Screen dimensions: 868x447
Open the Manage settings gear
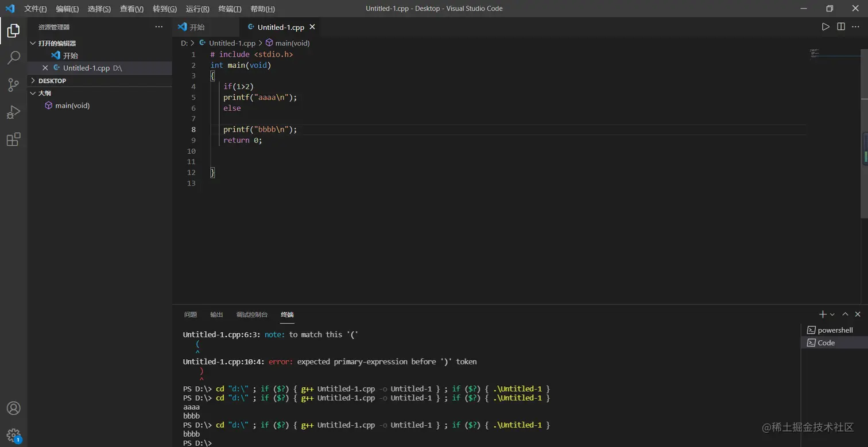coord(13,435)
